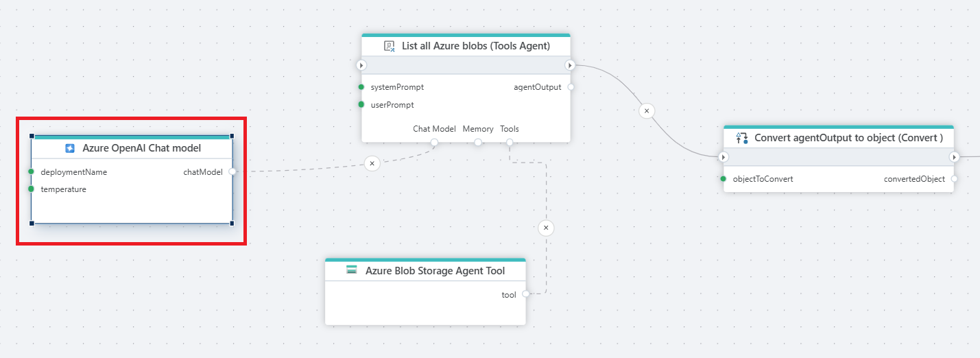Click the Tools Agent node icon
Viewport: 980px width, 358px height.
390,46
